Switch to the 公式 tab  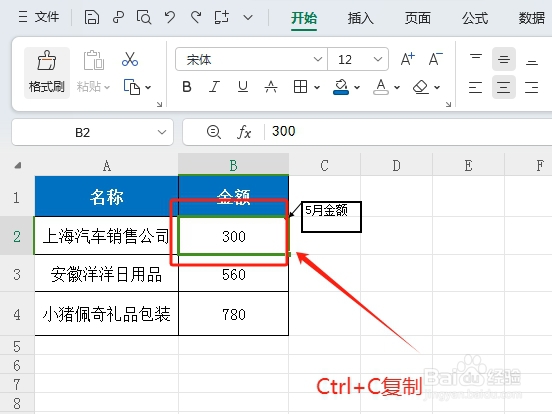click(x=475, y=18)
